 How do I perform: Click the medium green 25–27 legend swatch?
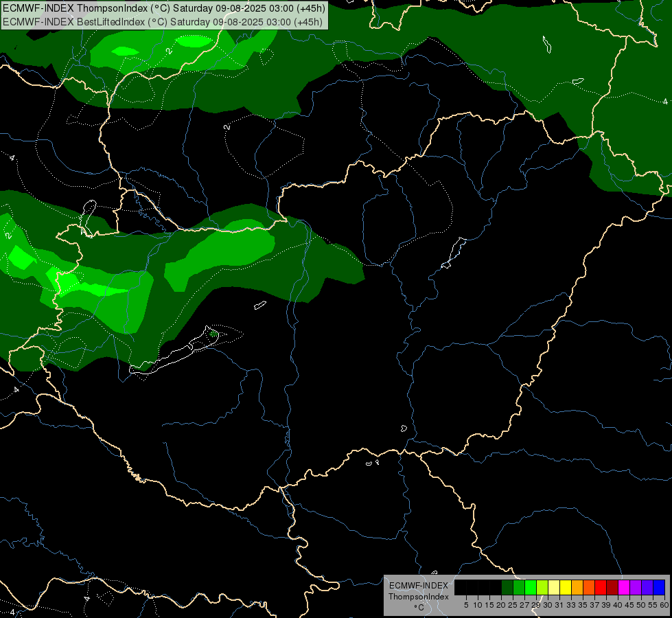(519, 587)
